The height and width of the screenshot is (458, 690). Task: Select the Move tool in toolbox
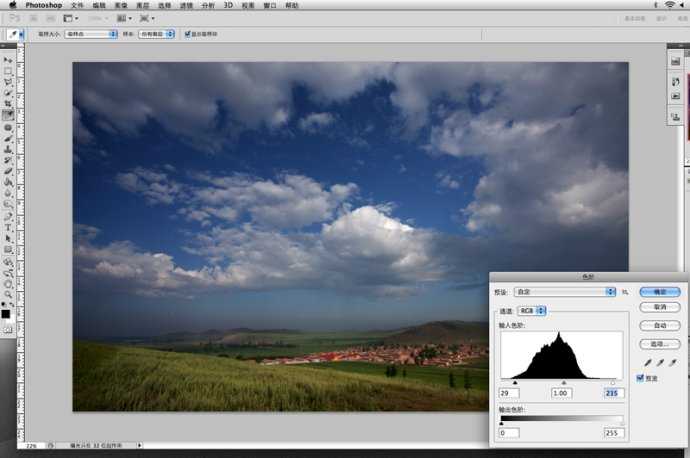click(x=8, y=60)
